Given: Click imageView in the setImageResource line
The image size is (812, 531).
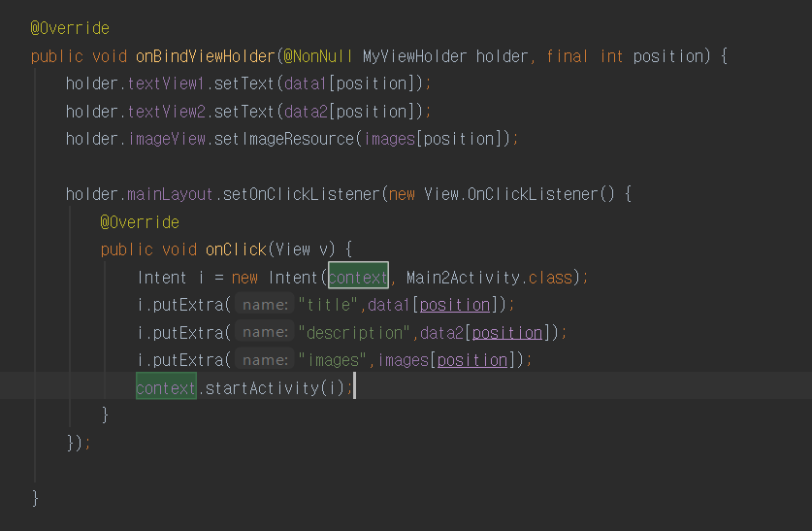Looking at the screenshot, I should coord(167,139).
